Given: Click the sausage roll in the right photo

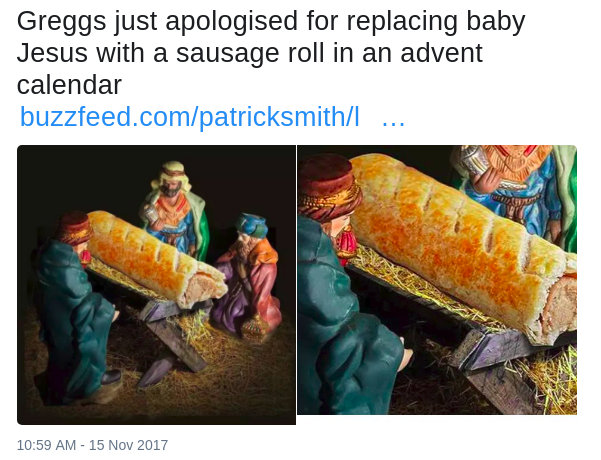Looking at the screenshot, I should point(460,245).
